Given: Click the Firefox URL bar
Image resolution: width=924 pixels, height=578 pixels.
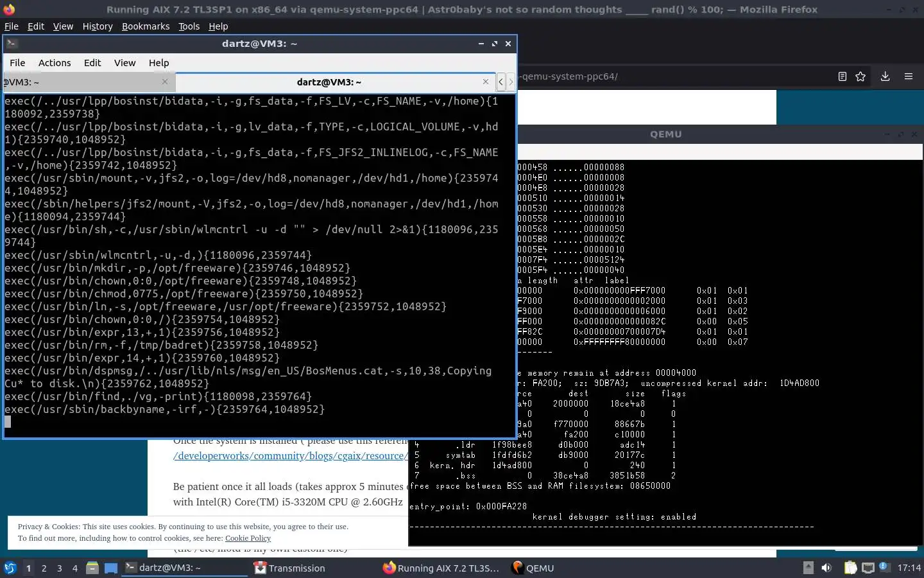Looking at the screenshot, I should (x=674, y=76).
